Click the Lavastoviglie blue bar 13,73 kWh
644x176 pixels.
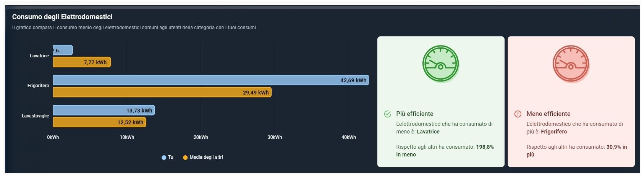coord(104,110)
